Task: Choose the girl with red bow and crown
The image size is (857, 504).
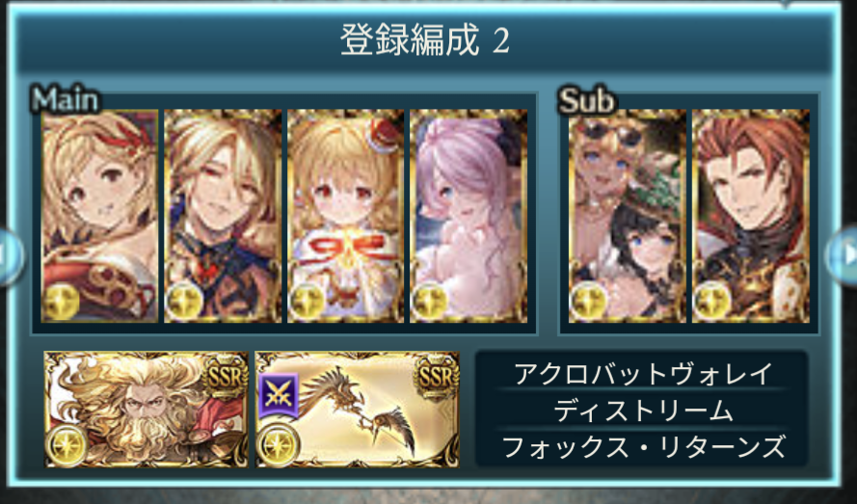Action: (345, 216)
